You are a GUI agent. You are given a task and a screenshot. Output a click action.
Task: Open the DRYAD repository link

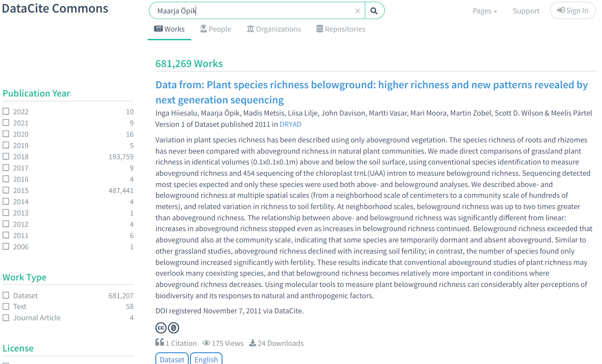pos(290,124)
